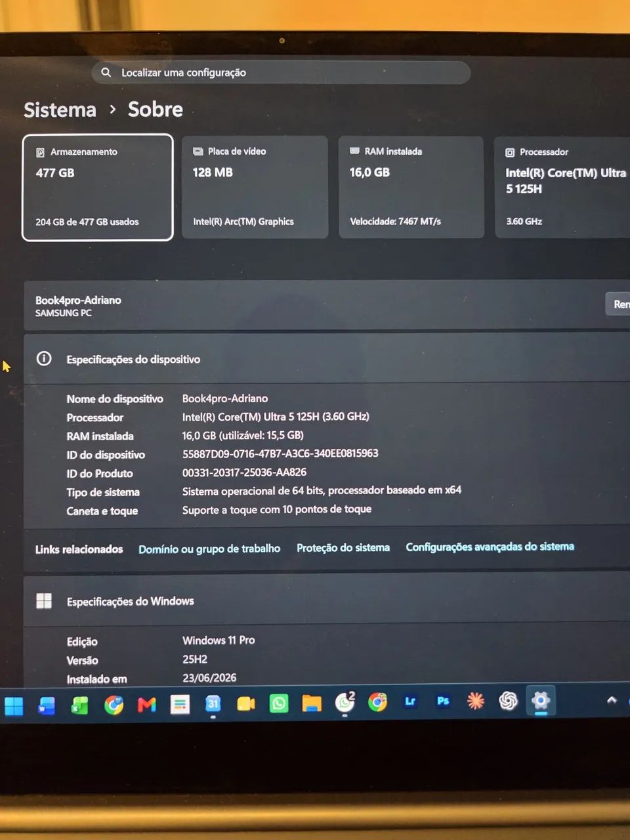Open Google Calendar icon showing 31
This screenshot has height=840, width=630.
pos(213,704)
